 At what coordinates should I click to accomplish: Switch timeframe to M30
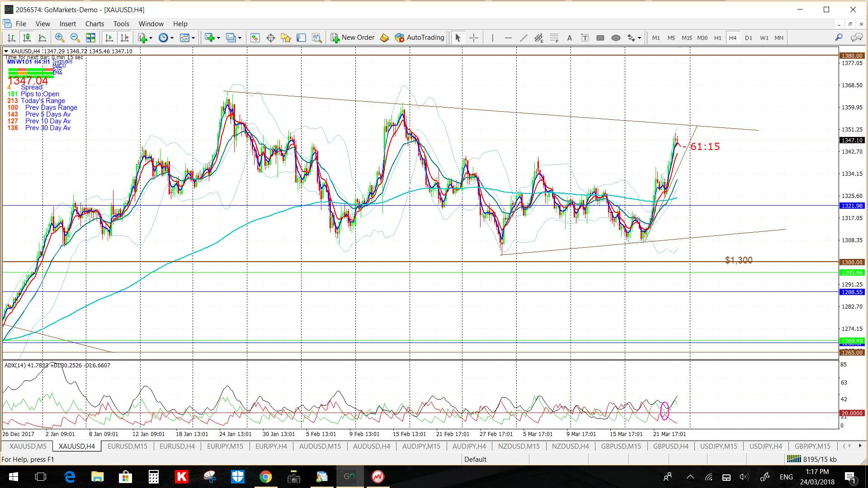702,38
